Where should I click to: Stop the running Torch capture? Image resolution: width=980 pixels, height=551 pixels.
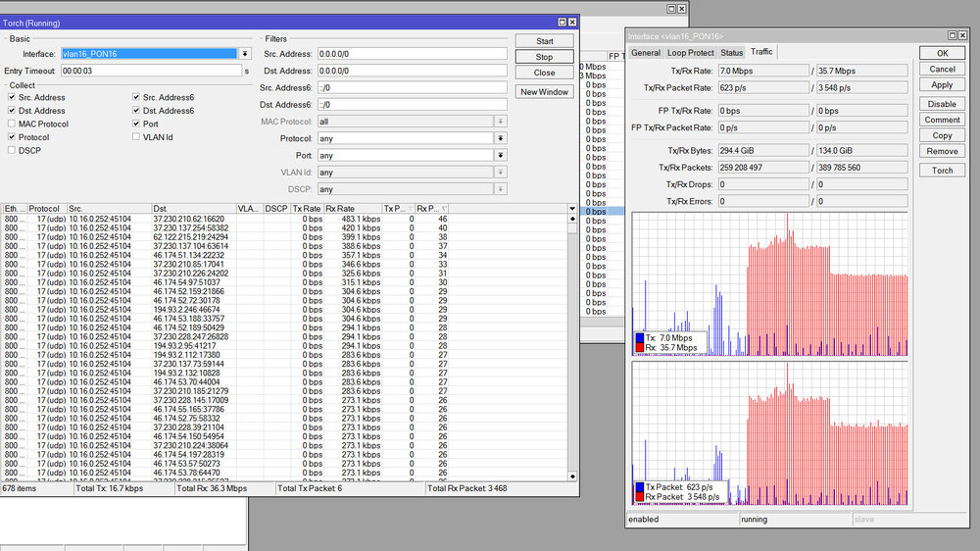click(x=544, y=57)
